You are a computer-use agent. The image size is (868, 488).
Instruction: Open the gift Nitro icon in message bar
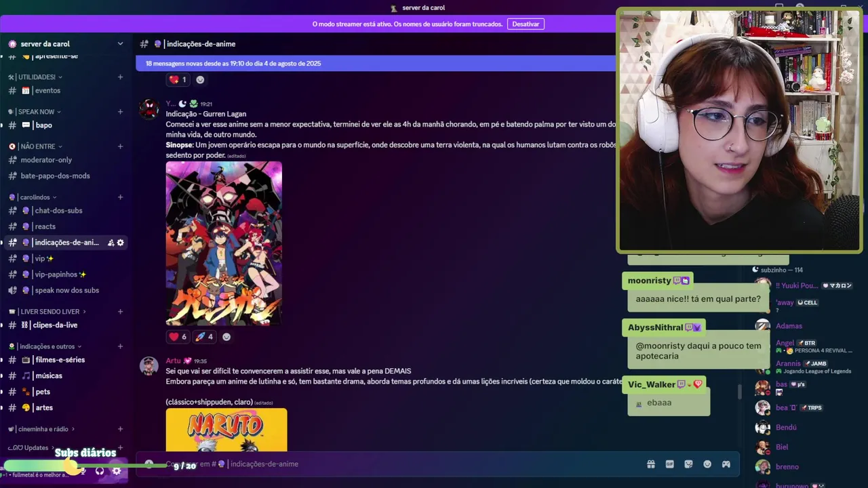click(x=651, y=464)
